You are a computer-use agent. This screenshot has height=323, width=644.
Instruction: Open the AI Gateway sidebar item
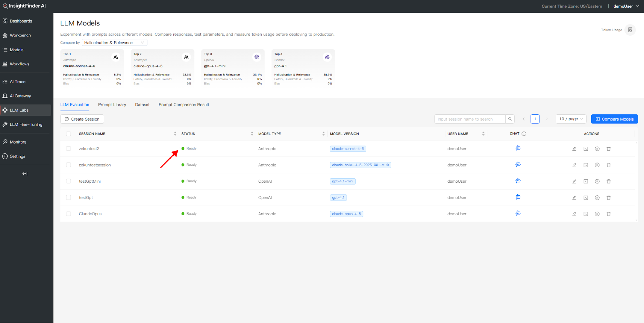click(x=20, y=96)
